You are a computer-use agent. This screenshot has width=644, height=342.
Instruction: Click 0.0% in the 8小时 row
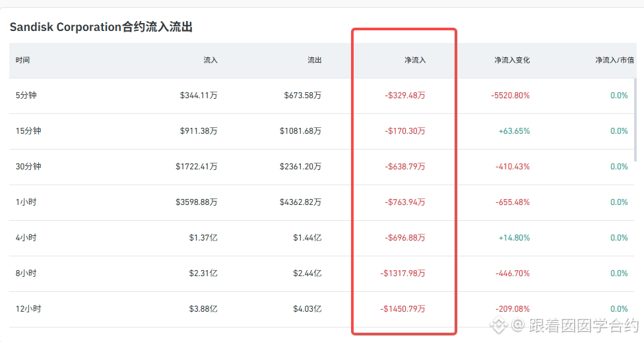619,273
